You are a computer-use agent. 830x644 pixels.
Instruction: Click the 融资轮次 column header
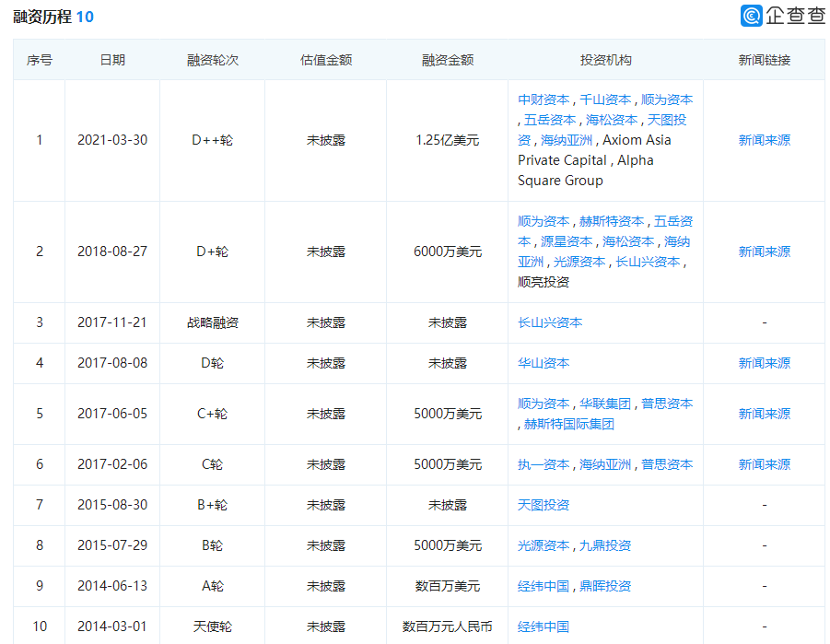click(213, 61)
